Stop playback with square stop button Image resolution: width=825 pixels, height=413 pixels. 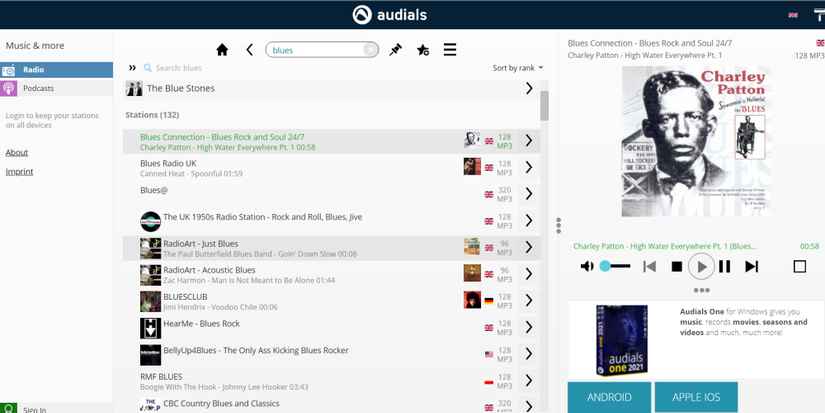[677, 267]
